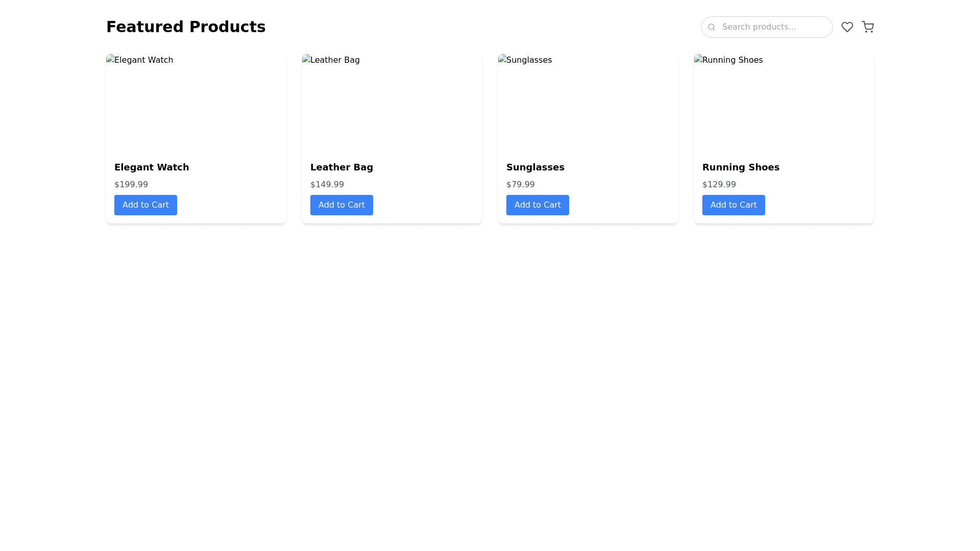Select the Leather Bag product title
The width and height of the screenshot is (980, 551).
point(341,167)
